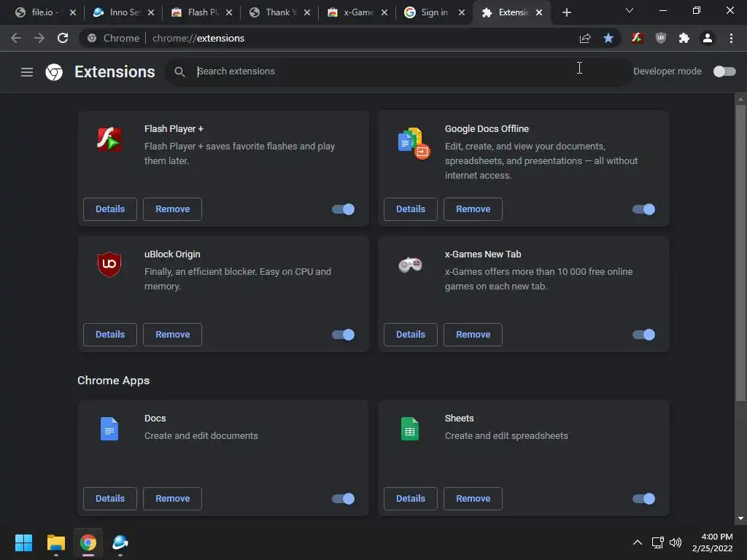747x560 pixels.
Task: Disable the Flash Player + extension toggle
Action: point(343,209)
